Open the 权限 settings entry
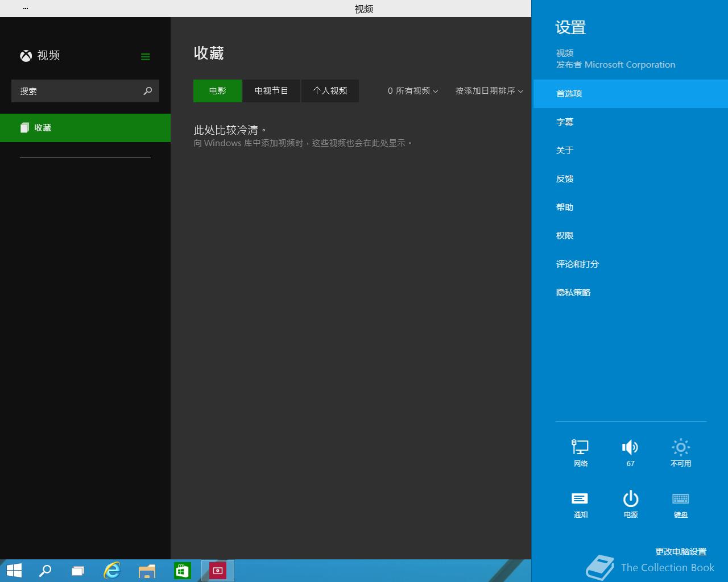This screenshot has width=728, height=582. pyautogui.click(x=631, y=236)
